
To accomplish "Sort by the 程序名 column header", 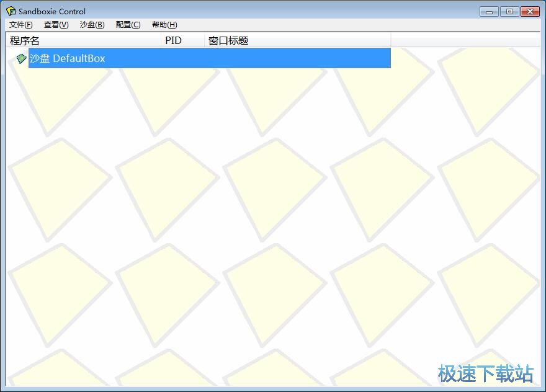I will click(x=84, y=41).
